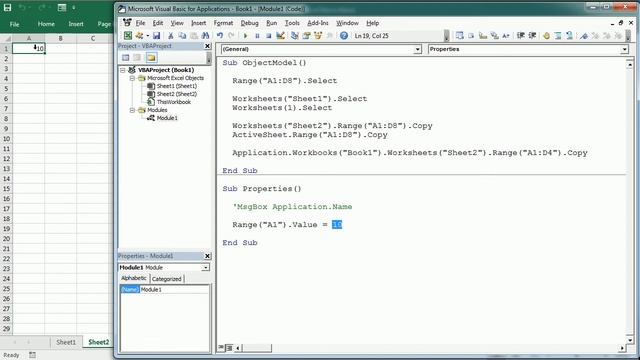Toggle Folders in Project panel
The image size is (640, 360).
click(151, 58)
